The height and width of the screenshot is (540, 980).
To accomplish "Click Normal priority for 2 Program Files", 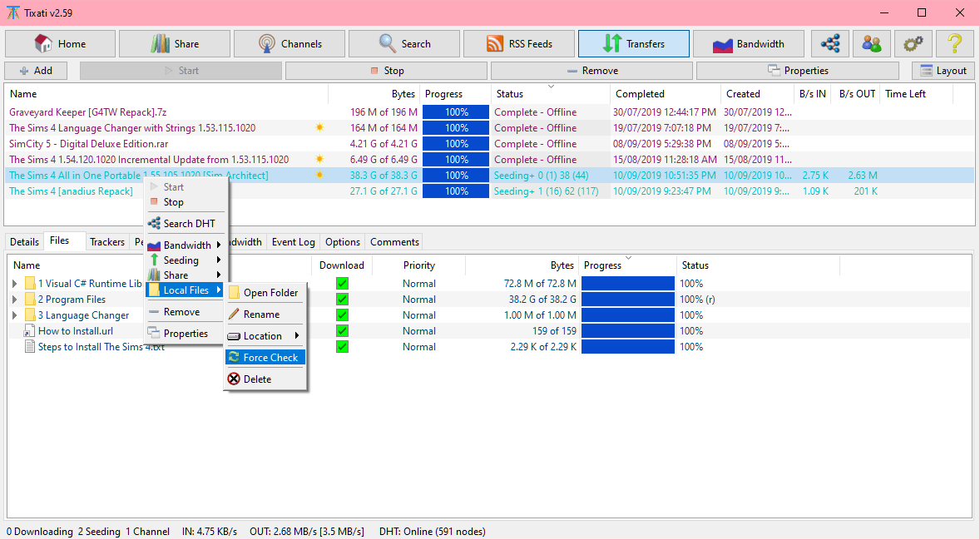I will (418, 300).
